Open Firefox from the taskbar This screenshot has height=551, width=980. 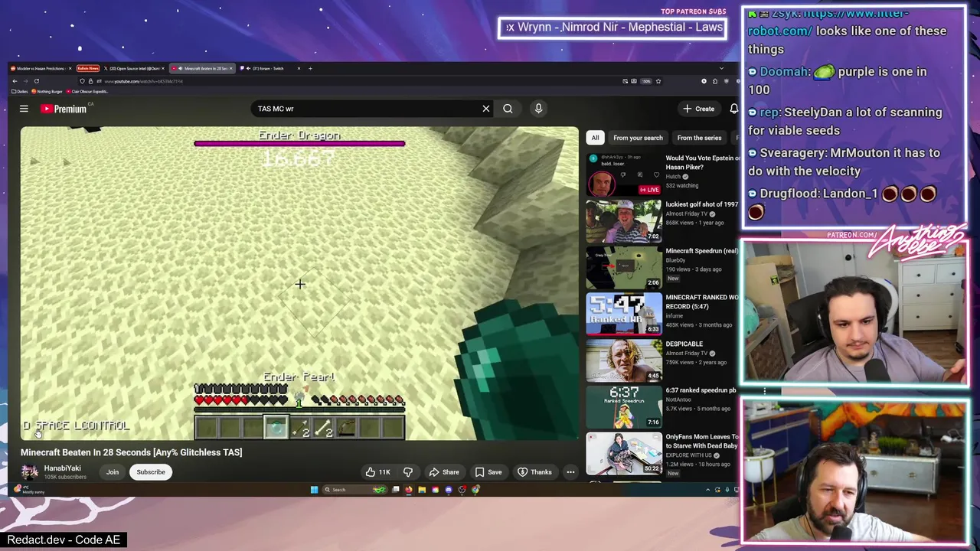[409, 490]
